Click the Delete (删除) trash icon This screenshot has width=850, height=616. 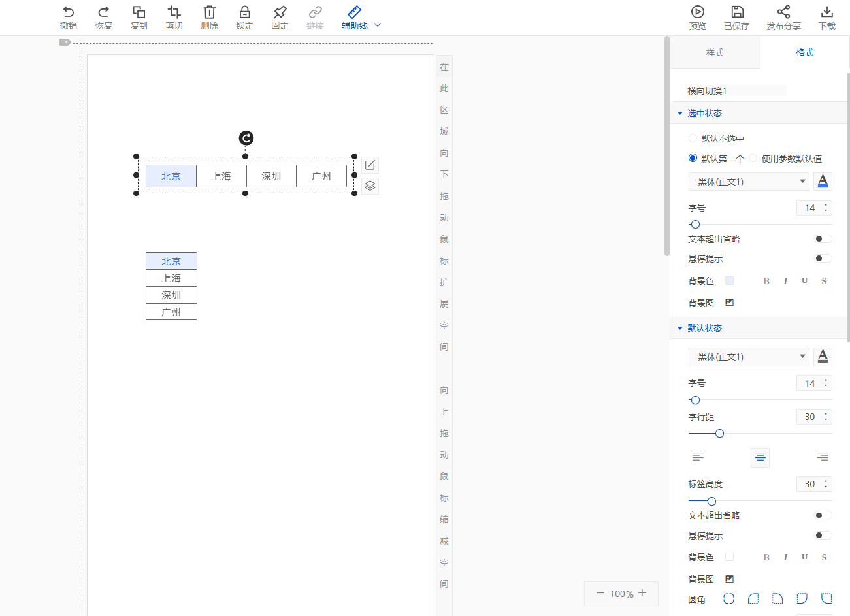click(209, 12)
